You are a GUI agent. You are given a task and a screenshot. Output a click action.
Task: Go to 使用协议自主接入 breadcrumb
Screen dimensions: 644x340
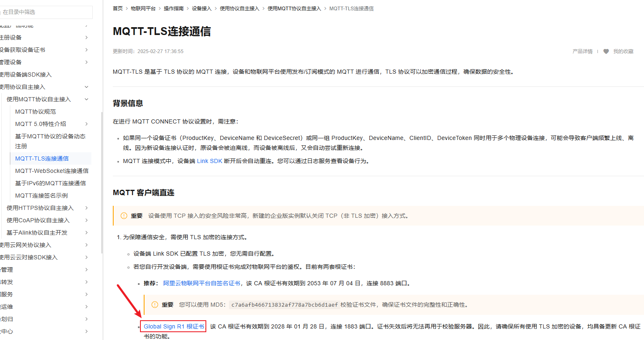[x=240, y=8]
